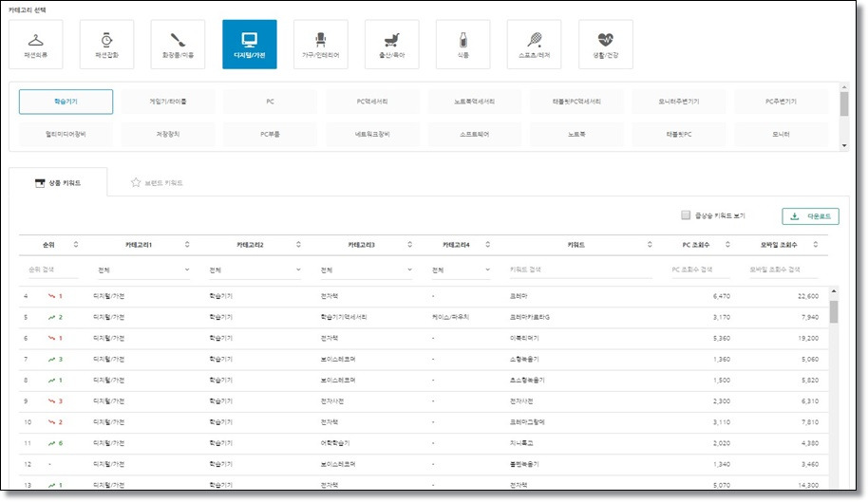Select the 게임기/타이틀 subcategory button
Screen dimensions: 868x502
click(168, 102)
